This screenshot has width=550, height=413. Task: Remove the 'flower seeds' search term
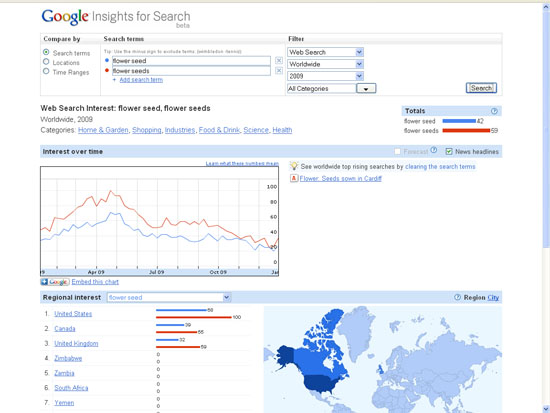point(279,71)
